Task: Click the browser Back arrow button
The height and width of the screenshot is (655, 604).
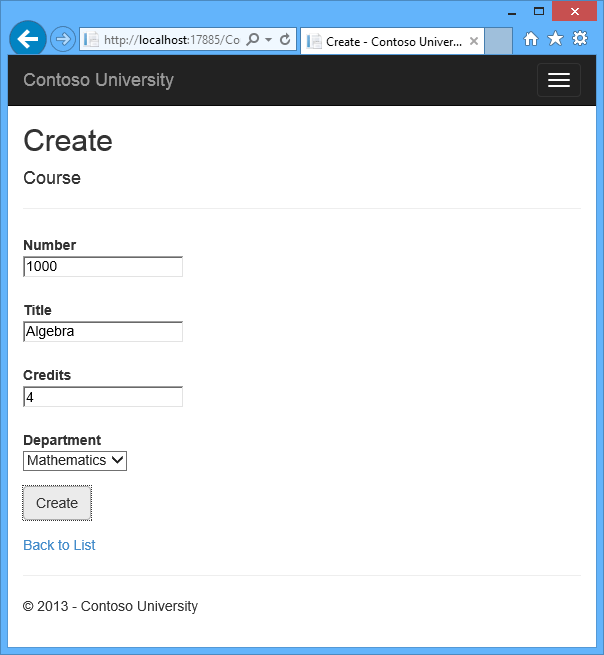Action: pos(28,39)
